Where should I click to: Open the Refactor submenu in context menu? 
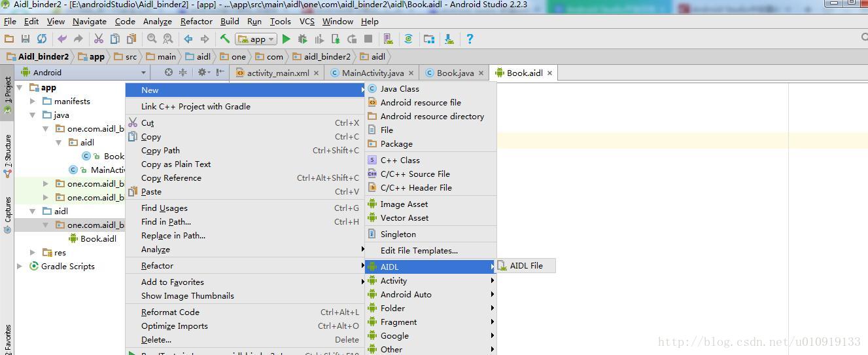click(245, 265)
